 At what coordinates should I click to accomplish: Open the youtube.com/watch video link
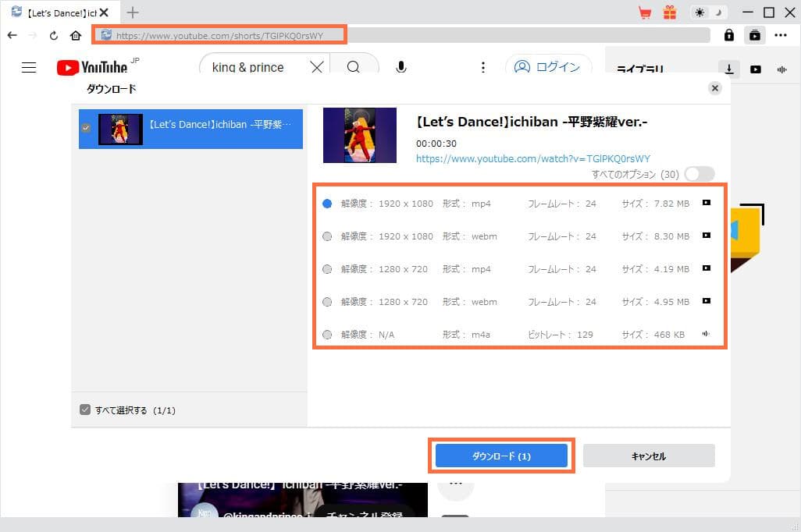coord(532,158)
